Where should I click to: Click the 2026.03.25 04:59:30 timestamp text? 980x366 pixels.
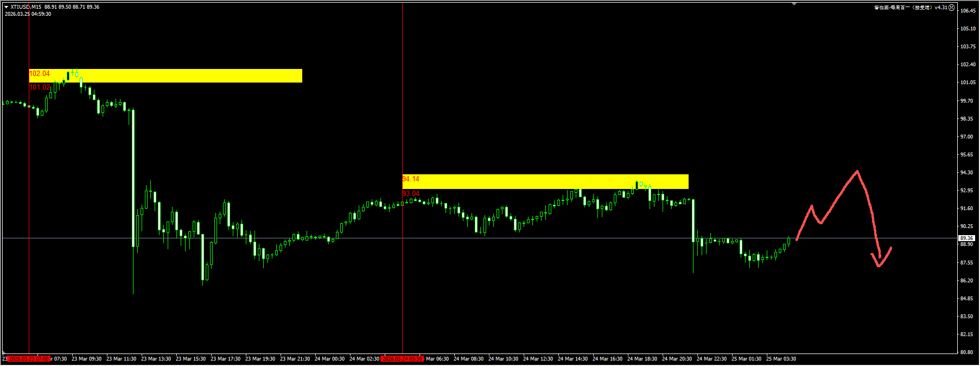[28, 14]
